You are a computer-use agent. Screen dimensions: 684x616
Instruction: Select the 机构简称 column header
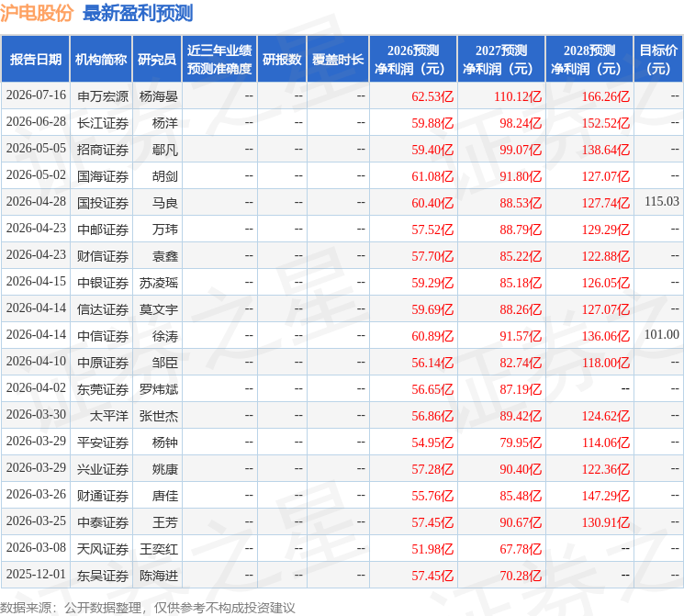tap(101, 60)
